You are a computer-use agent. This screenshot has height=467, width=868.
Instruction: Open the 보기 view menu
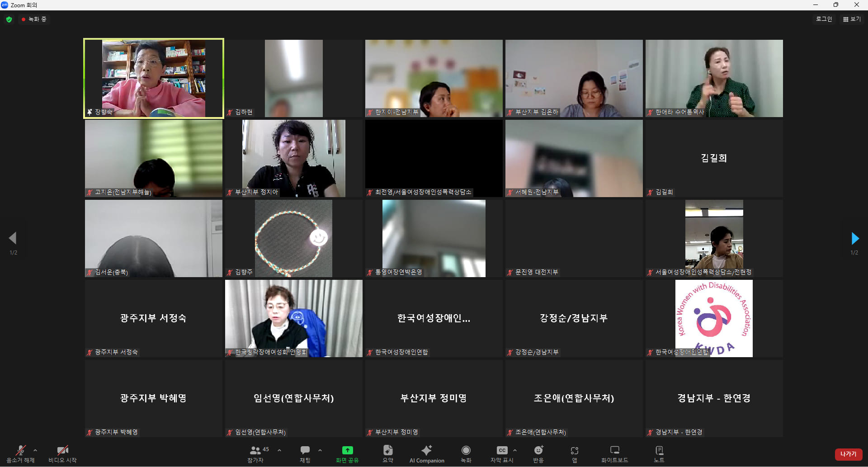coord(852,19)
